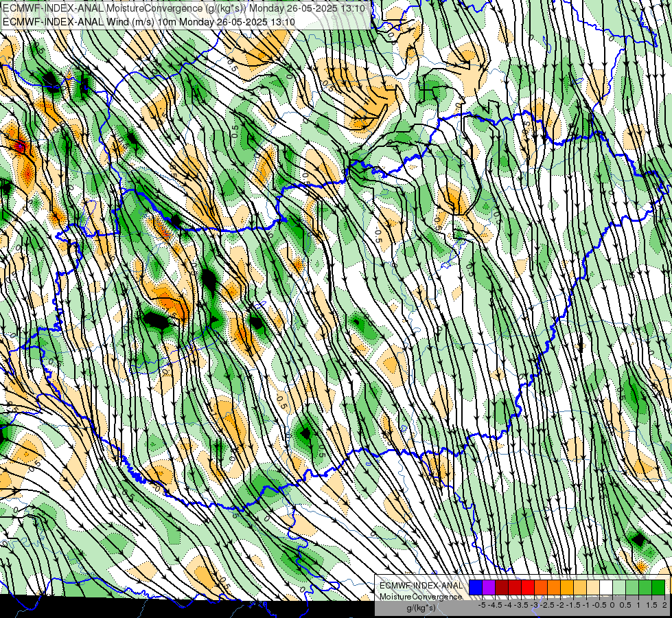Click the orange swatch between -2.5 and -2
The image size is (672, 618).
pyautogui.click(x=554, y=587)
